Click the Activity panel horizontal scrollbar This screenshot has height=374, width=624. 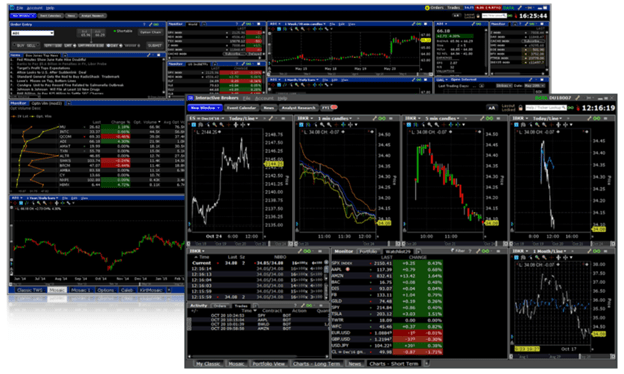tap(257, 356)
